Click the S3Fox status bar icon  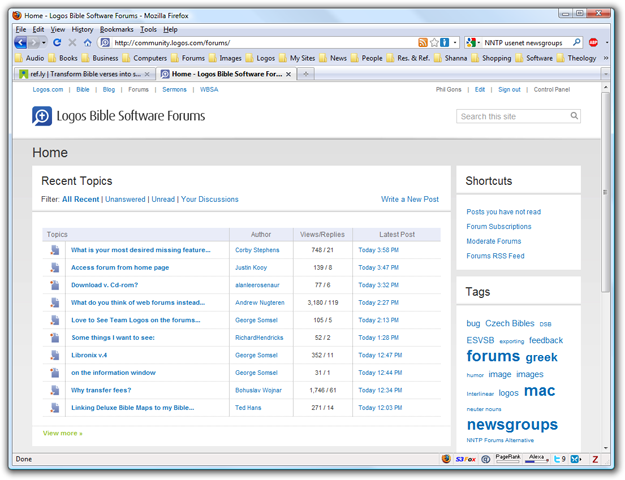click(x=466, y=459)
